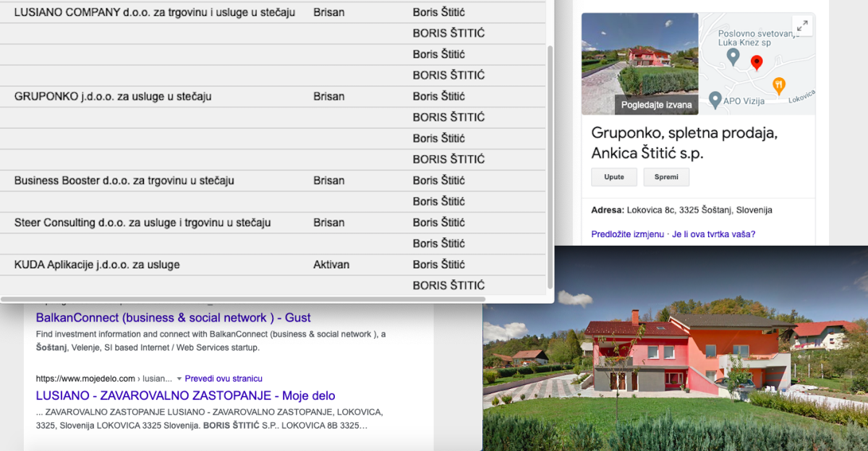868x451 pixels.
Task: Click Boris Štitić in KUDA Aplikacije row
Action: (439, 265)
